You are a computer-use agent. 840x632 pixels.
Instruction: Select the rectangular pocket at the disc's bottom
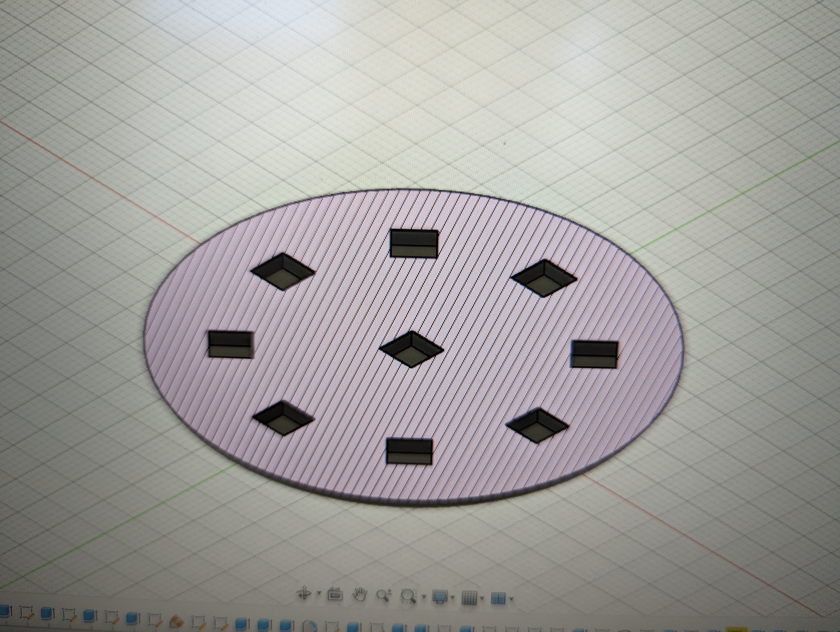tap(409, 451)
